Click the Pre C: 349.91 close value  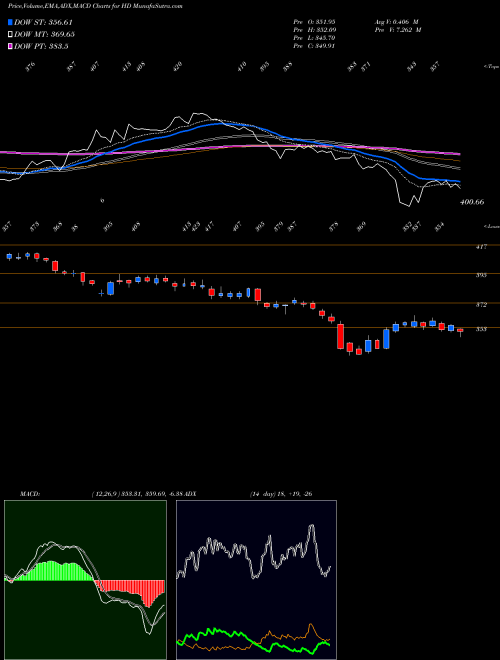tap(314, 45)
